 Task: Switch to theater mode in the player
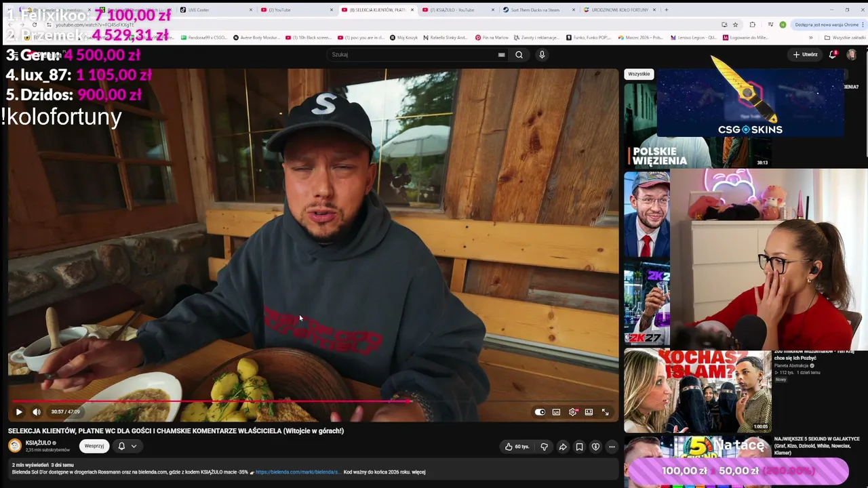click(x=589, y=412)
